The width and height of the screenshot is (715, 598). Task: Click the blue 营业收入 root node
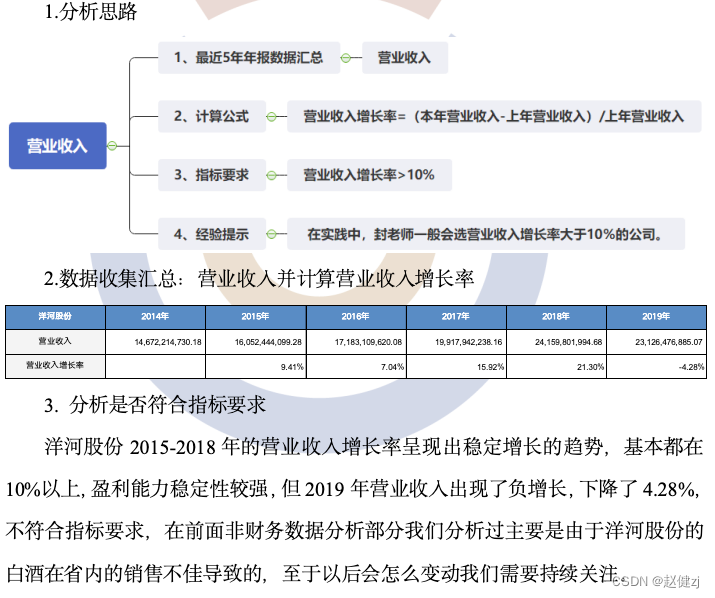58,146
